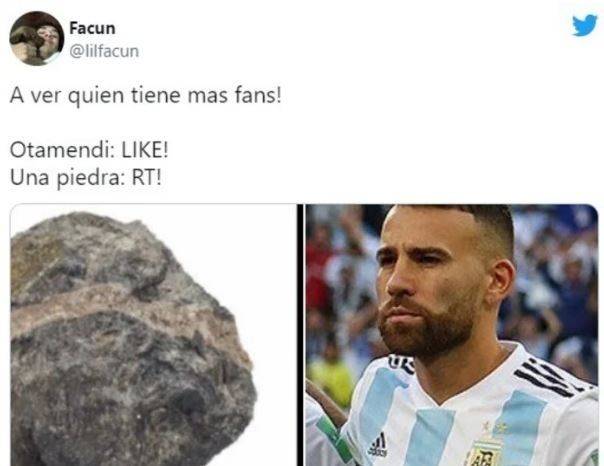Open the soccer player photo on the right
Screen dimensions: 604x466
tap(452, 335)
